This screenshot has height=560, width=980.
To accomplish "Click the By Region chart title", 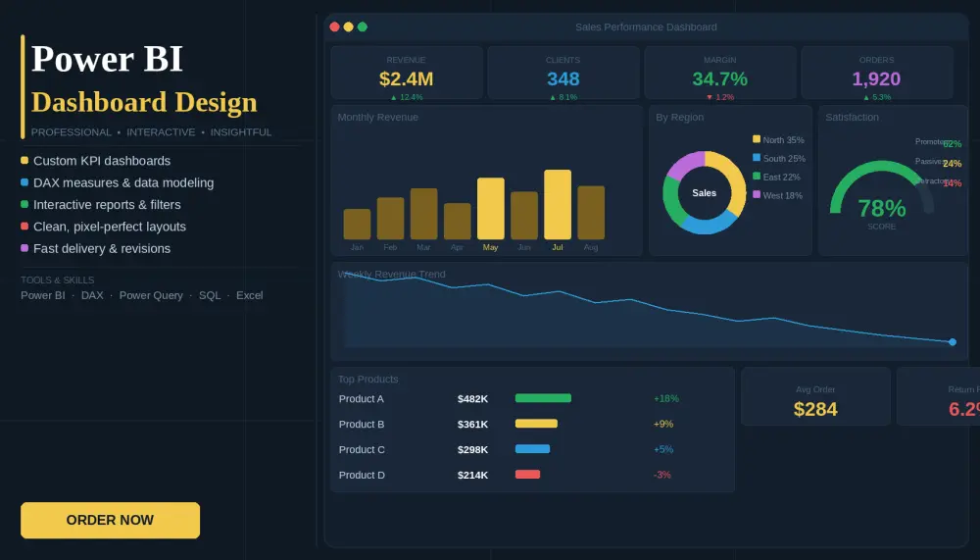I will click(679, 117).
